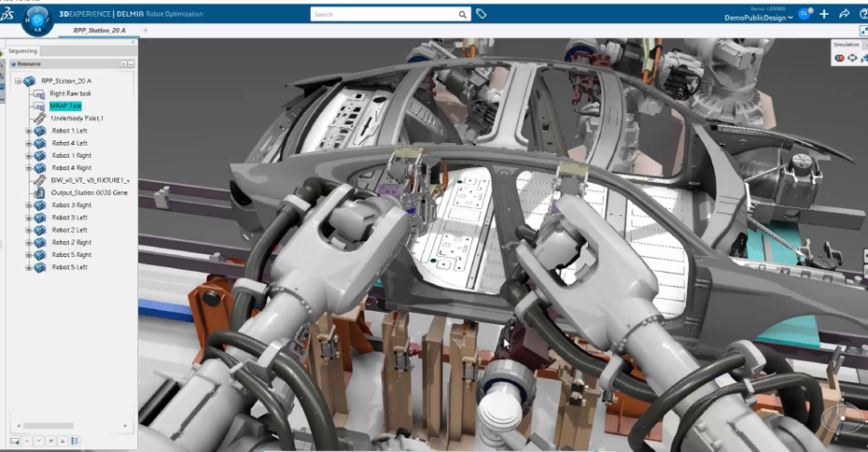868x452 pixels.
Task: Click the second Simulation toolbar icon
Action: [x=852, y=58]
